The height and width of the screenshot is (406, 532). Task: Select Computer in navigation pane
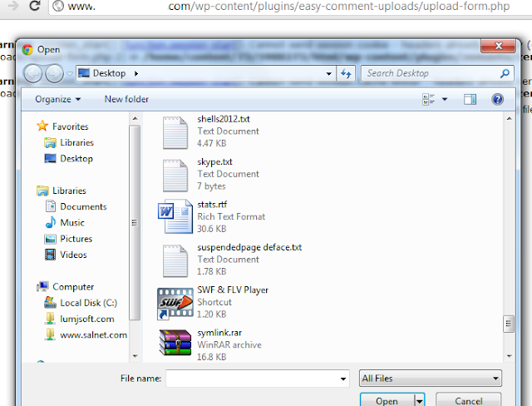click(x=73, y=287)
